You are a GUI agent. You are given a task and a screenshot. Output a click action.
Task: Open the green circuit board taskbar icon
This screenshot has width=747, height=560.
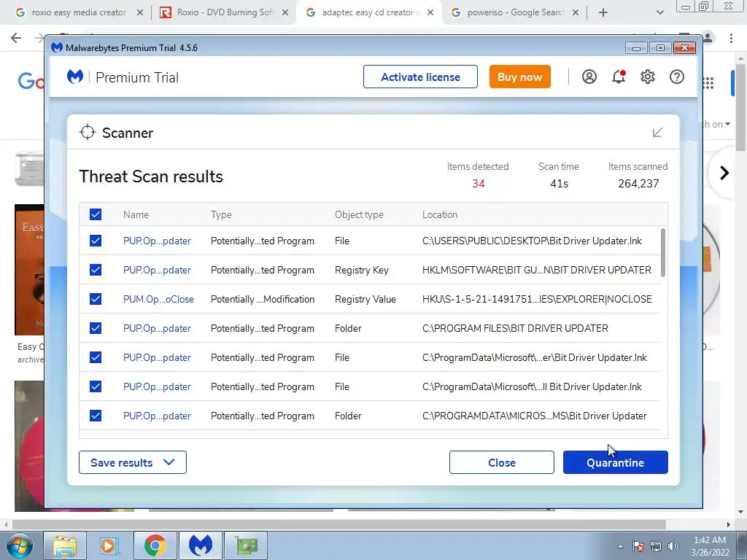pyautogui.click(x=245, y=545)
